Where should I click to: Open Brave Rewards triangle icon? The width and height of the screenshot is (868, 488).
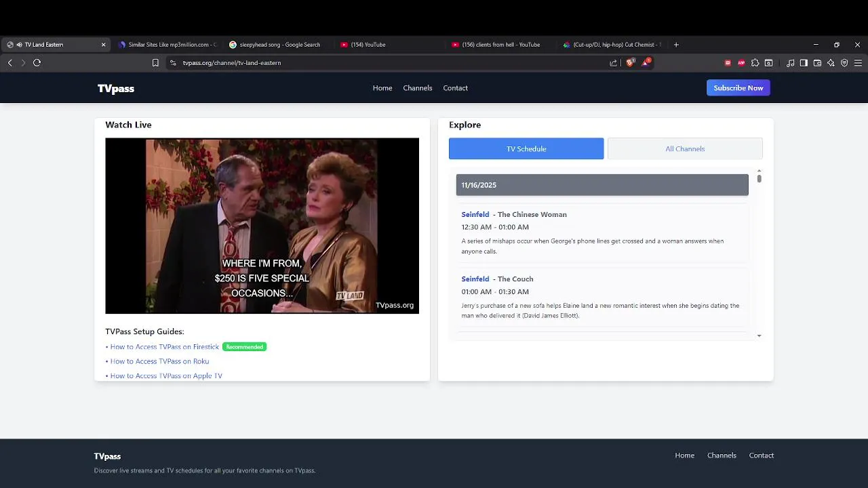(646, 62)
